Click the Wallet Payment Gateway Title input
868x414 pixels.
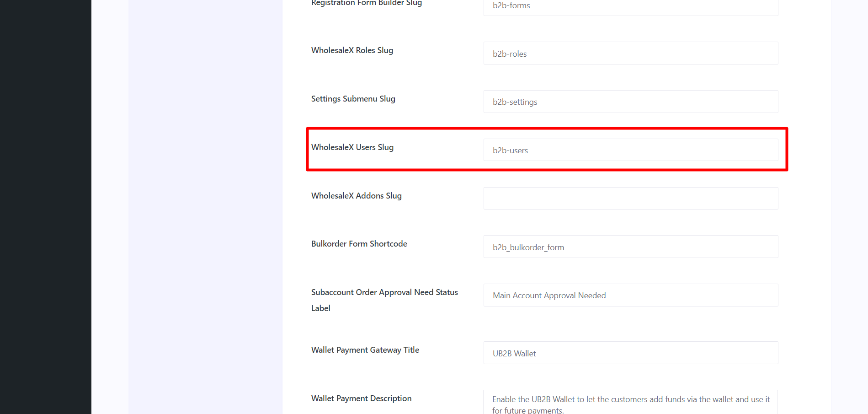pos(631,353)
